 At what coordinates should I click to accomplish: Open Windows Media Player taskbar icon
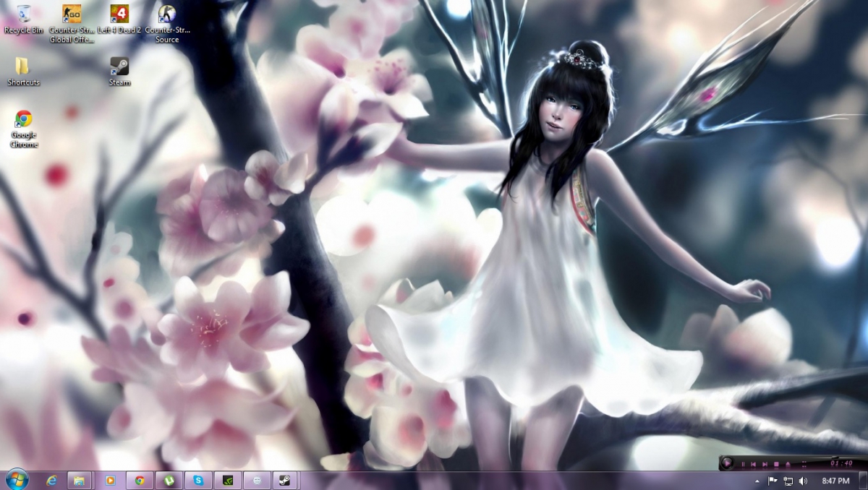[110, 480]
